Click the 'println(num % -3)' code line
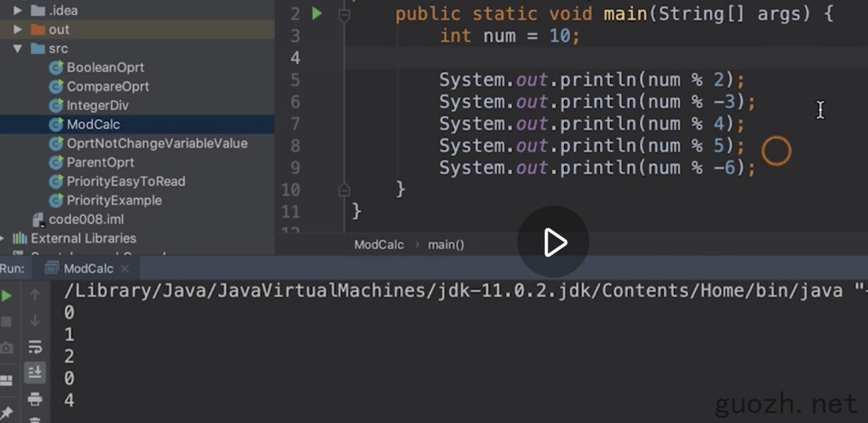Screen dimensions: 868x423 [598, 102]
